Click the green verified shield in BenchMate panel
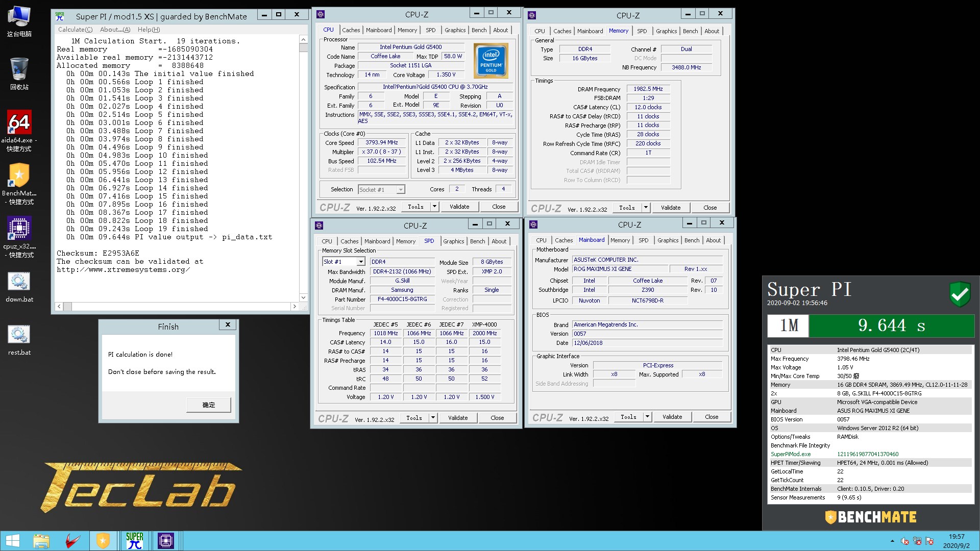The height and width of the screenshot is (551, 980). [960, 294]
